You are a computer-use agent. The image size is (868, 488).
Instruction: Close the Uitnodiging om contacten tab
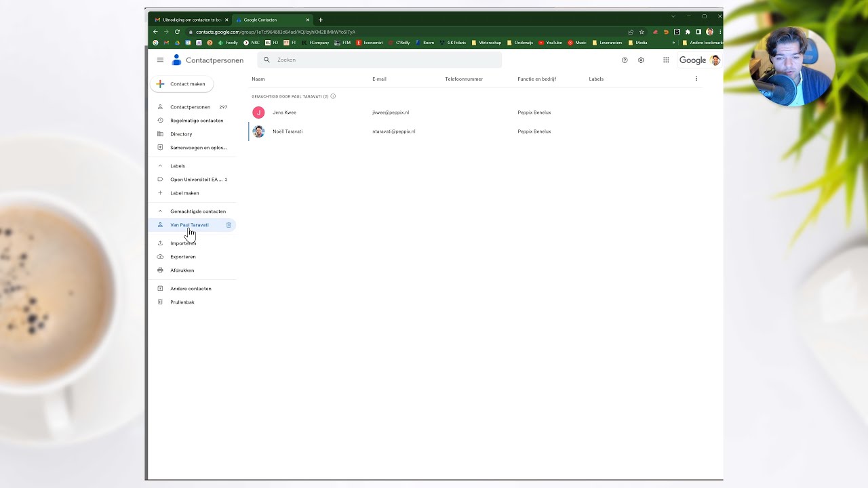(x=226, y=20)
